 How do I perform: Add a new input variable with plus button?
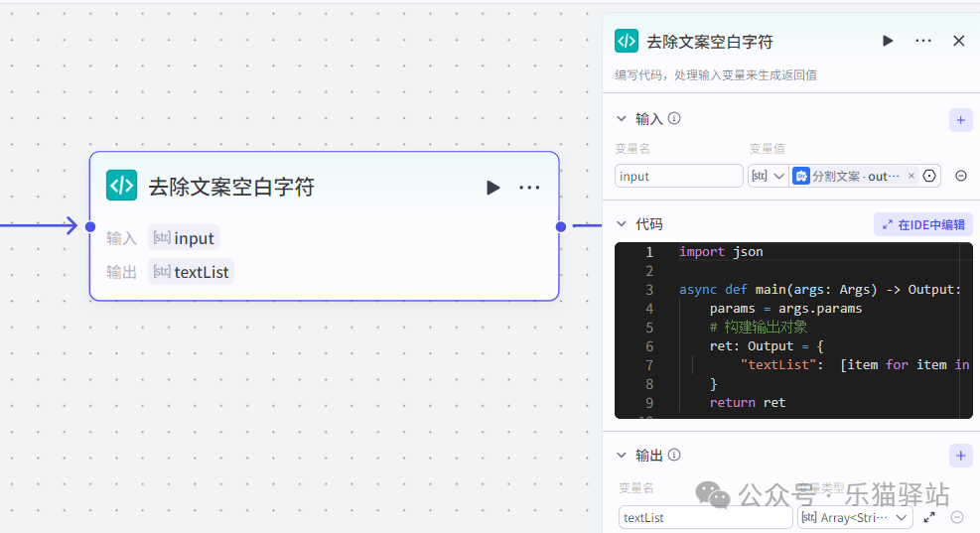click(960, 119)
